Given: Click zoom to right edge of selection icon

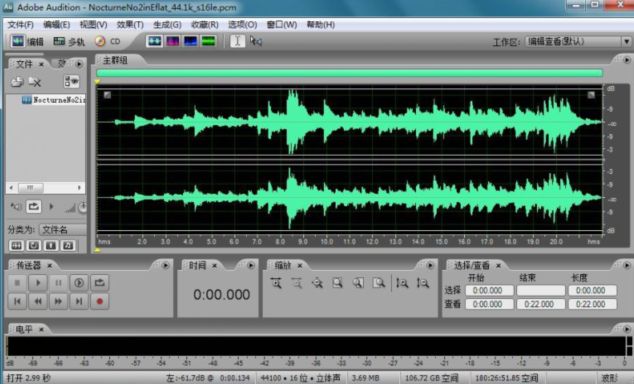Looking at the screenshot, I should [x=379, y=283].
